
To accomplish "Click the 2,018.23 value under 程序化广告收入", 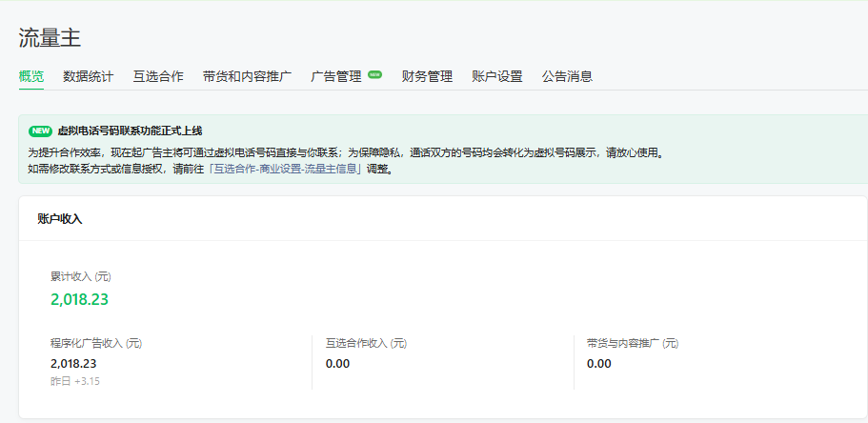I will point(73,363).
